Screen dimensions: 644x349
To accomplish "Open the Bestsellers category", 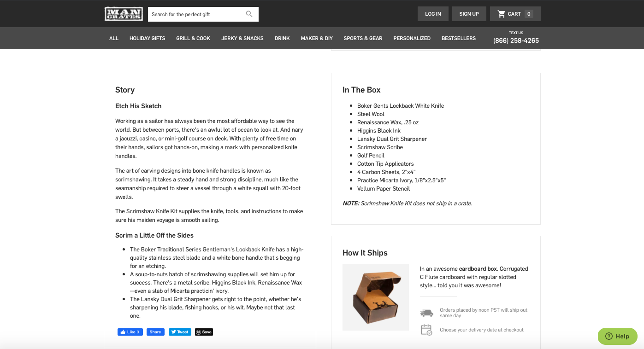I will pos(458,38).
